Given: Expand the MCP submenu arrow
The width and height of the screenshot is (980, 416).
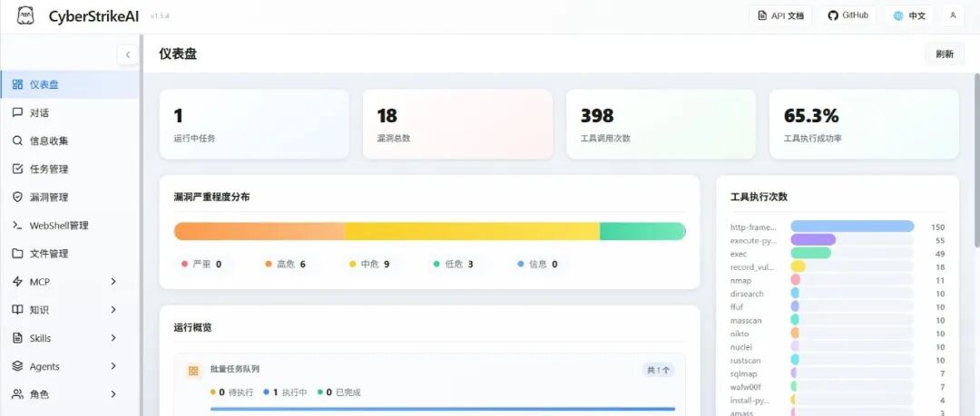Looking at the screenshot, I should [113, 282].
